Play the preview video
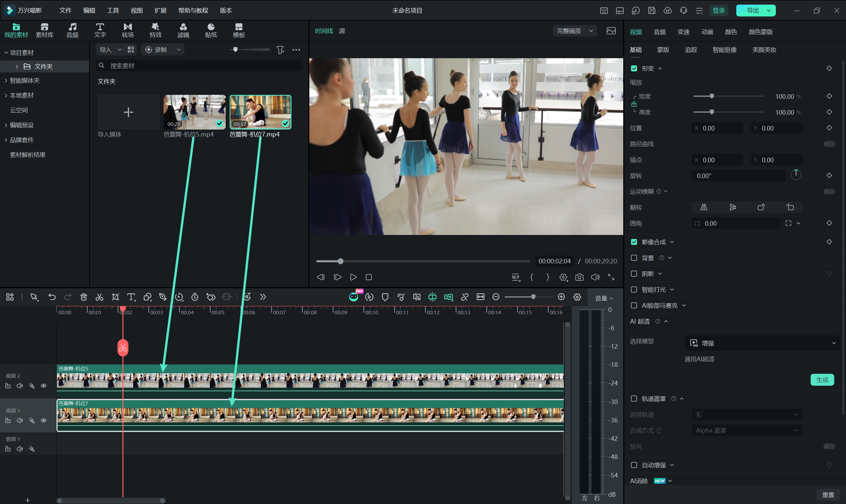Screen dimensions: 846x504 (353, 277)
